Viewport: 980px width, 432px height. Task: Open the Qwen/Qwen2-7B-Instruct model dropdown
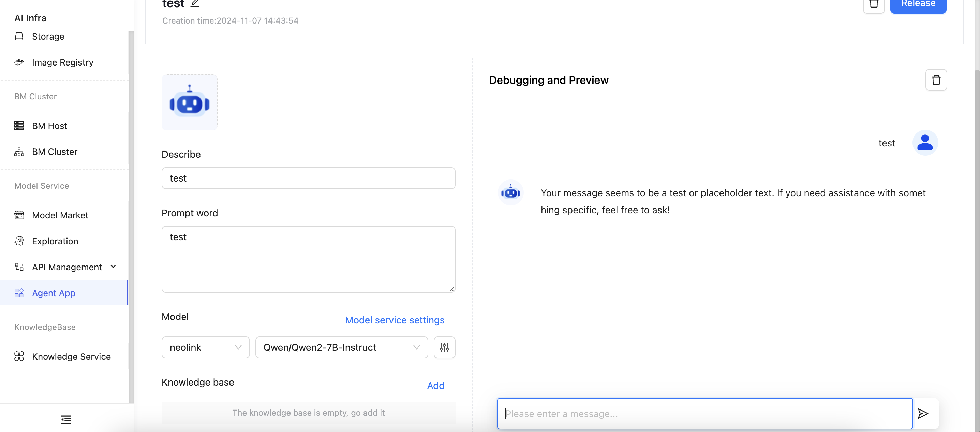coord(341,347)
